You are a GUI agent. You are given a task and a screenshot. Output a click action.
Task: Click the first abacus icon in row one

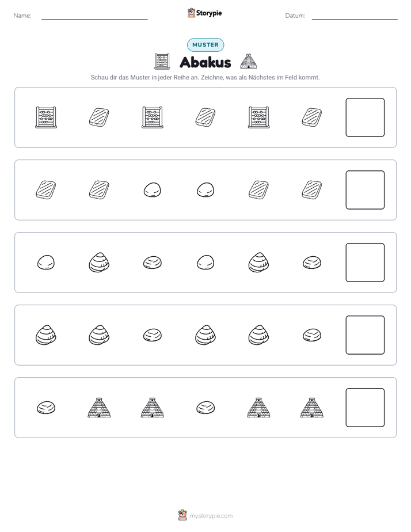pos(46,117)
